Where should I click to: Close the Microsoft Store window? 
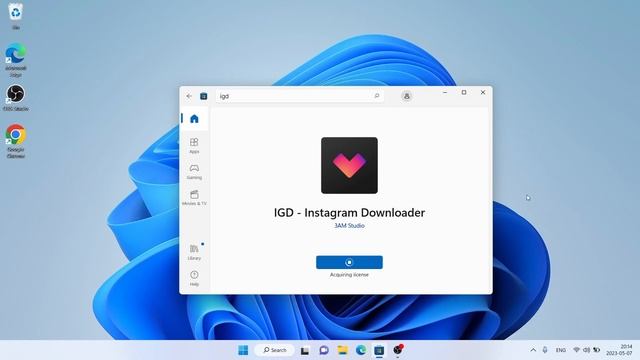(483, 93)
